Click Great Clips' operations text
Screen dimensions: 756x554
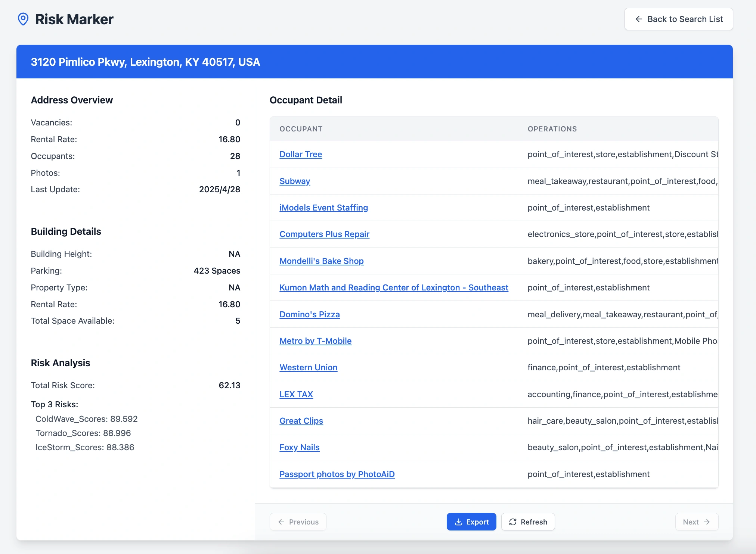tap(623, 421)
